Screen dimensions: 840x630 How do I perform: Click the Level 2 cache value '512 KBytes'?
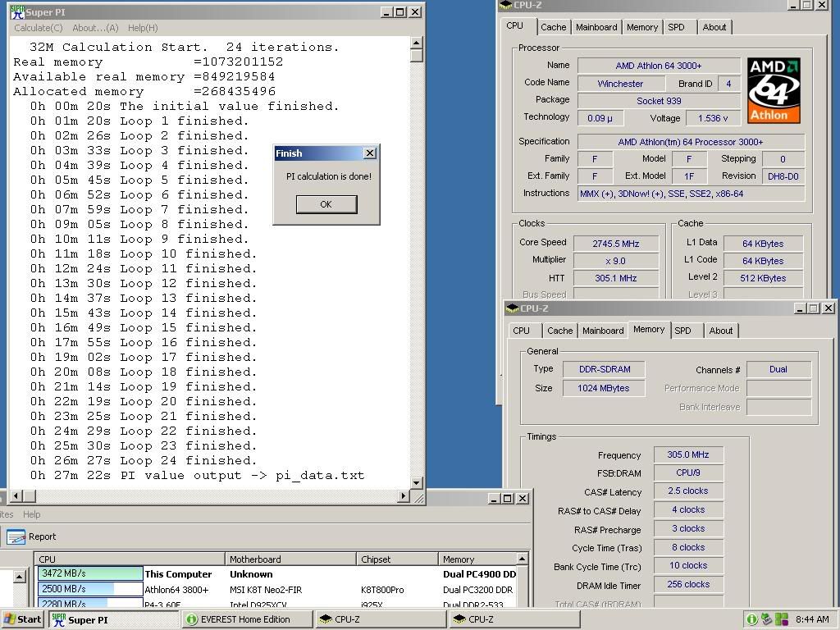(763, 278)
